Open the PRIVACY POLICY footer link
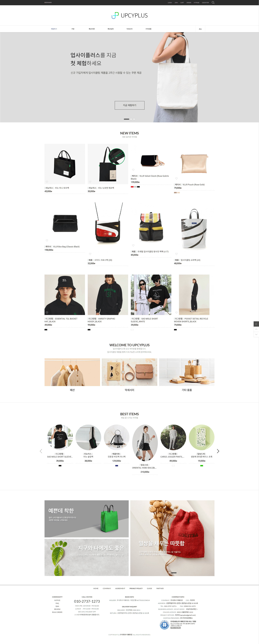This screenshot has width=259, height=644. pyautogui.click(x=136, y=588)
